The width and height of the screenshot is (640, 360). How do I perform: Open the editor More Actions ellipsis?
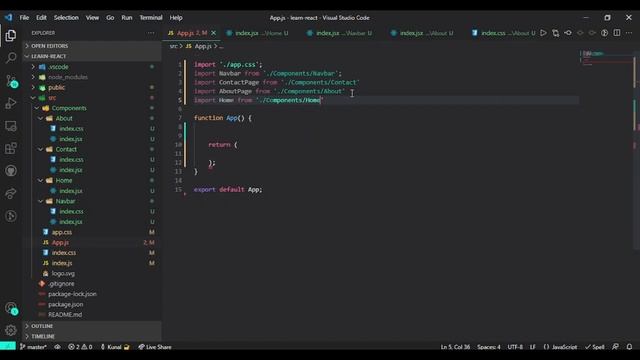(x=629, y=33)
